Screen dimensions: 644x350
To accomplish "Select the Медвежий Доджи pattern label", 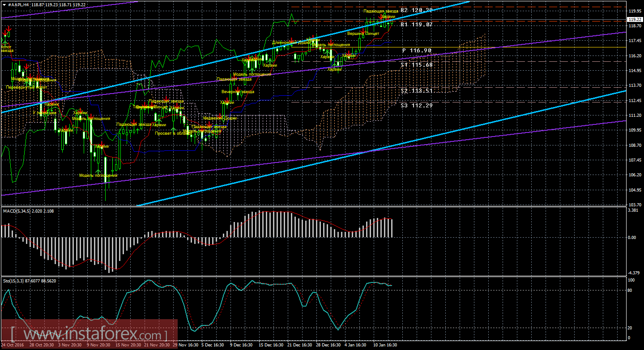I will (220, 118).
